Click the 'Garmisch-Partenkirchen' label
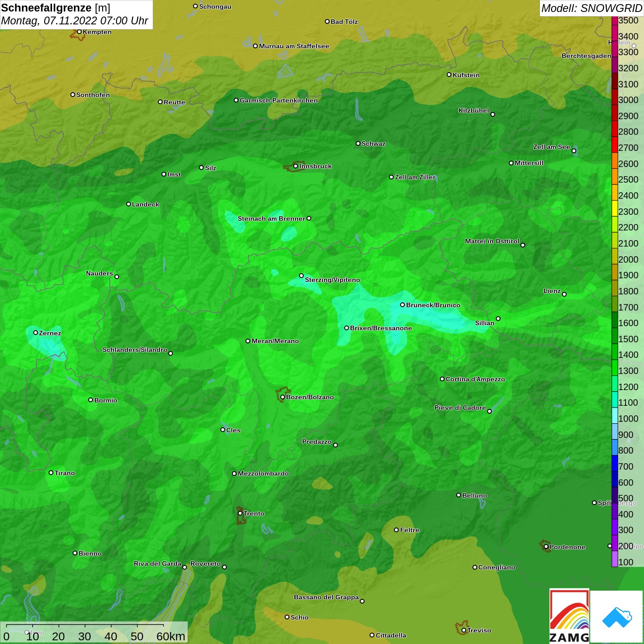This screenshot has height=644, width=644. pos(279,100)
